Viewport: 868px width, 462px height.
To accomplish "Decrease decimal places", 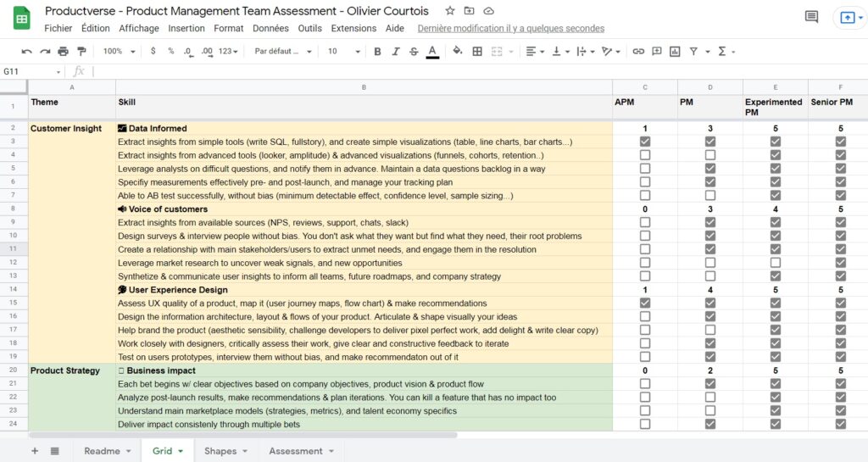I will 189,52.
